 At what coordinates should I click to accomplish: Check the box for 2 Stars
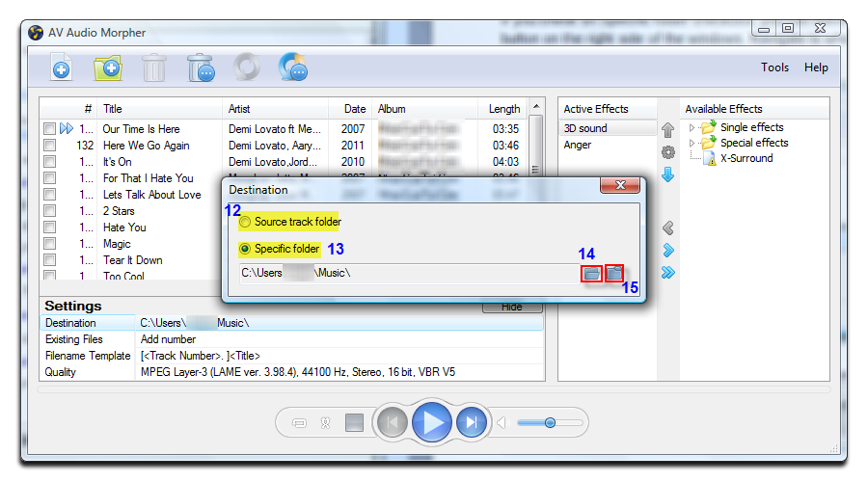50,211
